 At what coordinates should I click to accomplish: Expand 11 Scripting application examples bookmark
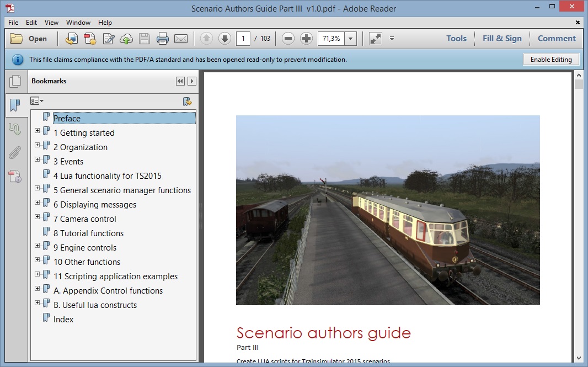click(37, 274)
